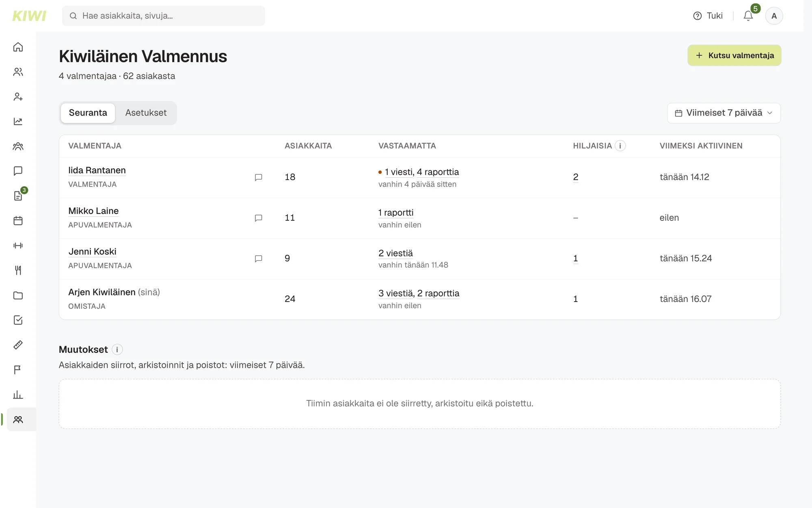This screenshot has width=812, height=508.
Task: Open the clients (two people) sidebar icon
Action: tap(18, 72)
